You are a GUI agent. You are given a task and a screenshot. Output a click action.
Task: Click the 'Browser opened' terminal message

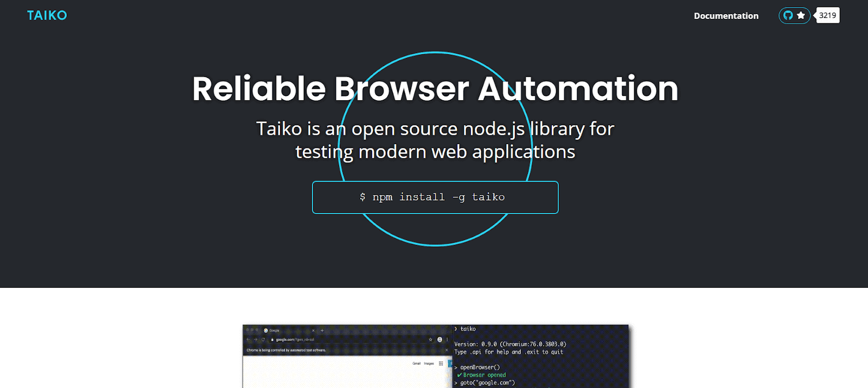481,375
